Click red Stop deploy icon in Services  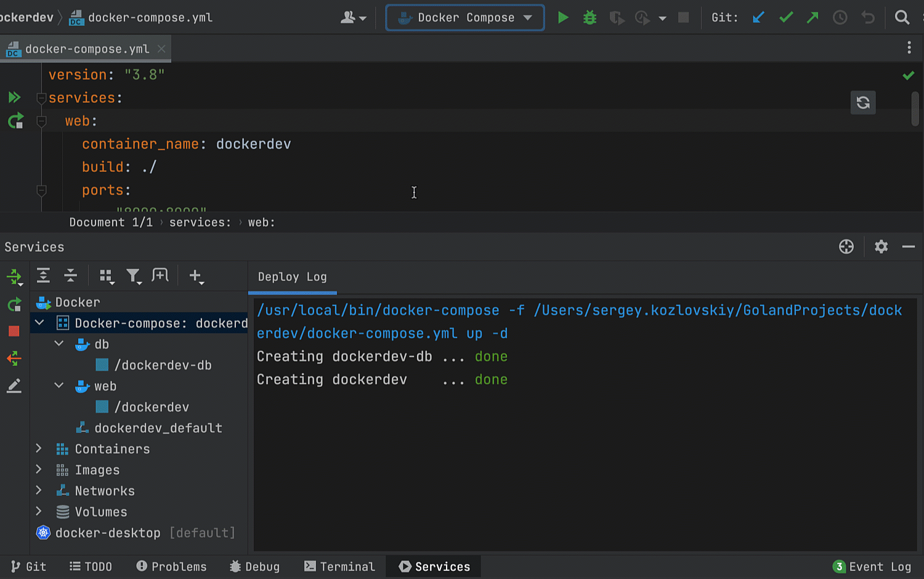(14, 331)
